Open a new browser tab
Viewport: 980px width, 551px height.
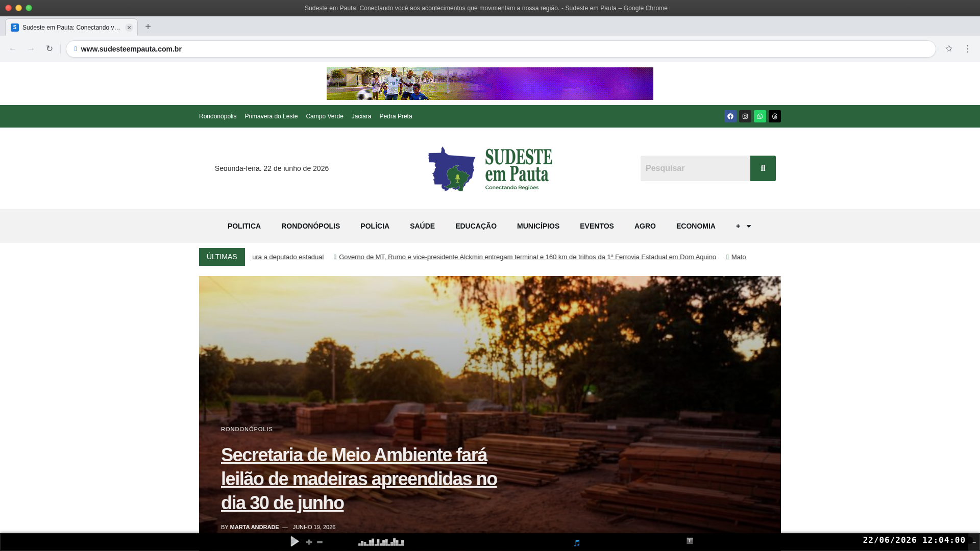coord(148,27)
